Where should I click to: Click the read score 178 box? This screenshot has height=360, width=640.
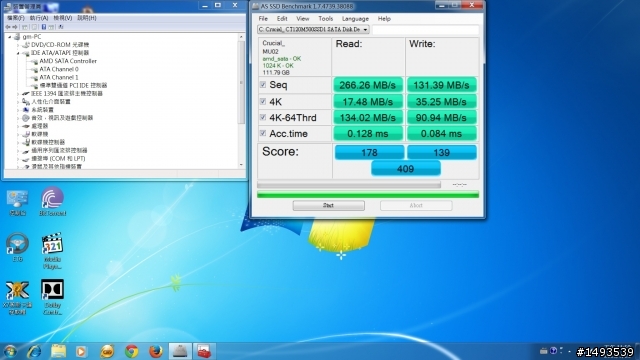coord(369,152)
